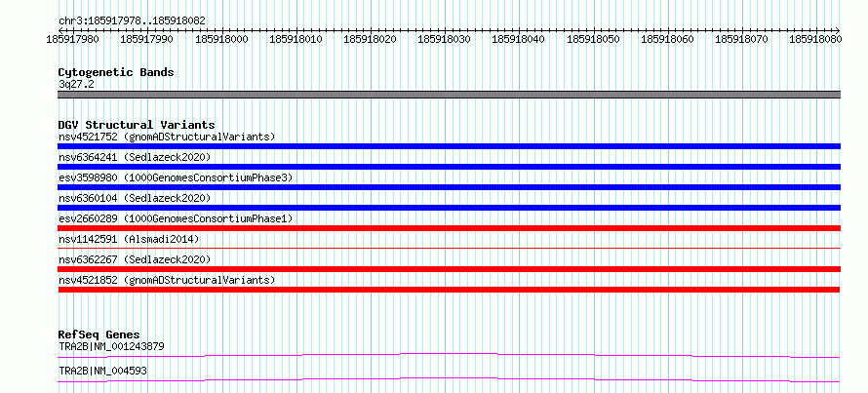
Task: Select the blue bar for esv3598980
Action: point(449,187)
